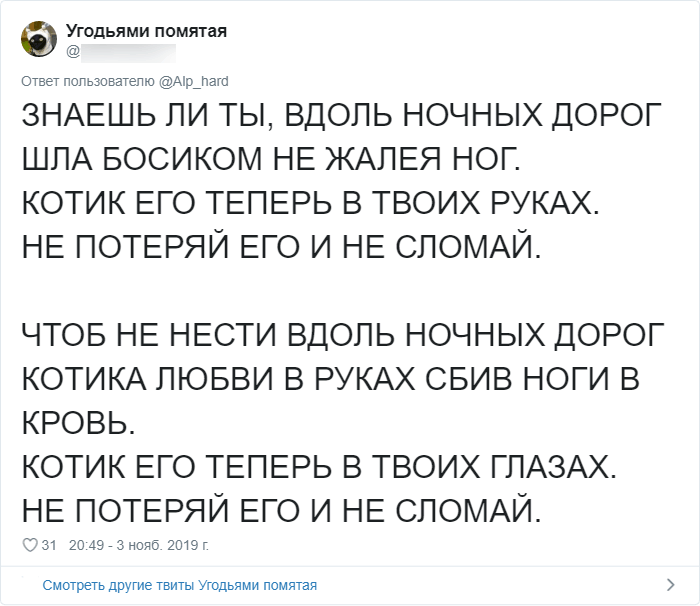Click the right chevron arrow at bottom
Viewport: 700px width, 606px height.
670,585
